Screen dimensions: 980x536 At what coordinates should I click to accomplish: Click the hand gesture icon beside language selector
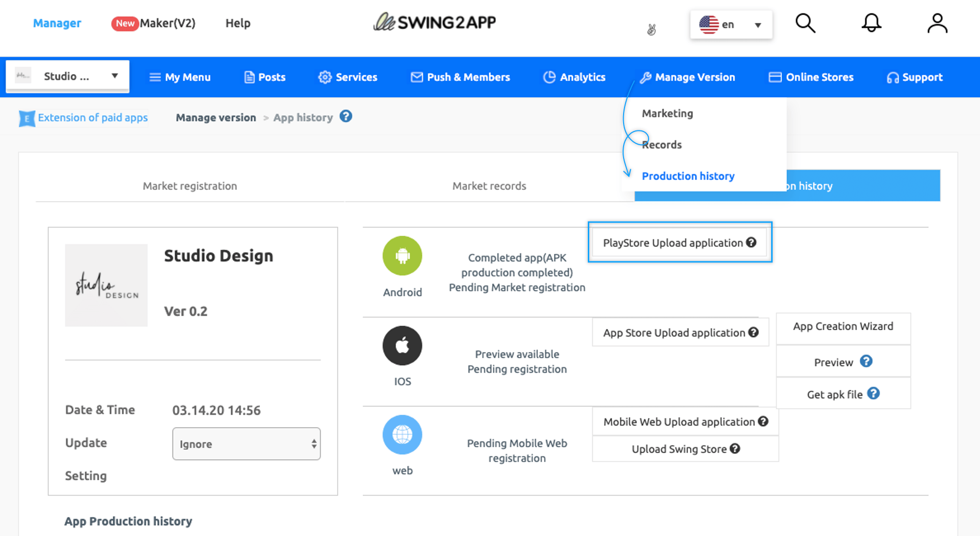pyautogui.click(x=651, y=29)
